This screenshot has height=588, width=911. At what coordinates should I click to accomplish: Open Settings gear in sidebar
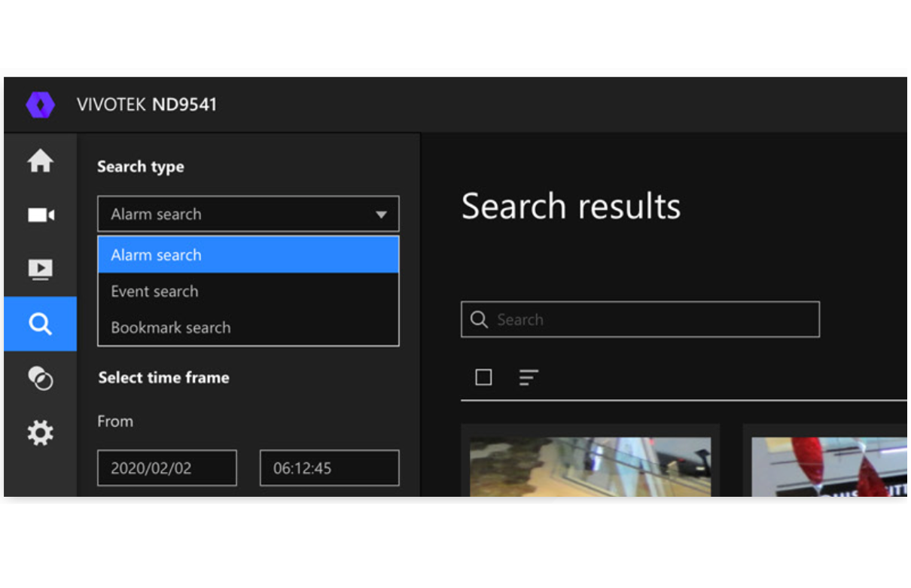tap(41, 433)
